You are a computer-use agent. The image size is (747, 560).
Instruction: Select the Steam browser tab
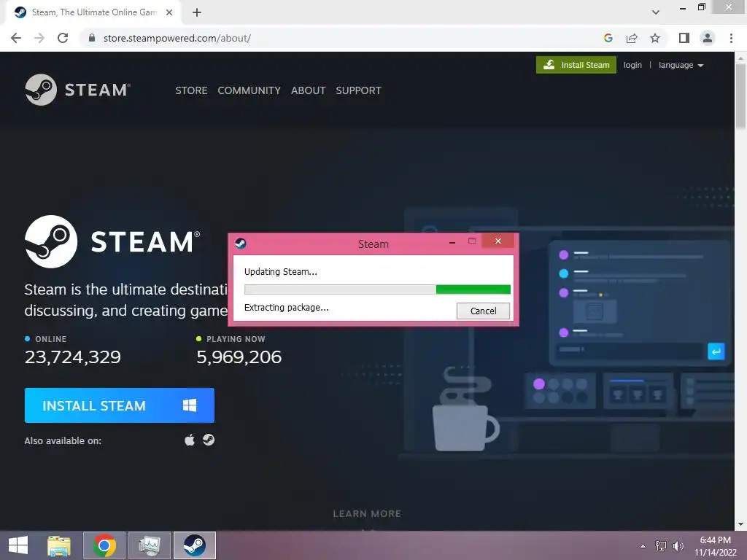tap(93, 12)
